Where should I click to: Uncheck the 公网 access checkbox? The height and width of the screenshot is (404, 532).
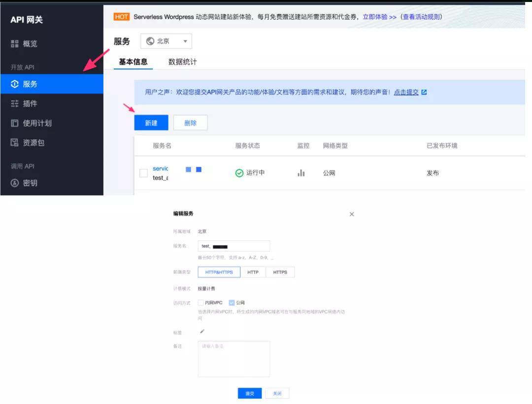click(232, 303)
